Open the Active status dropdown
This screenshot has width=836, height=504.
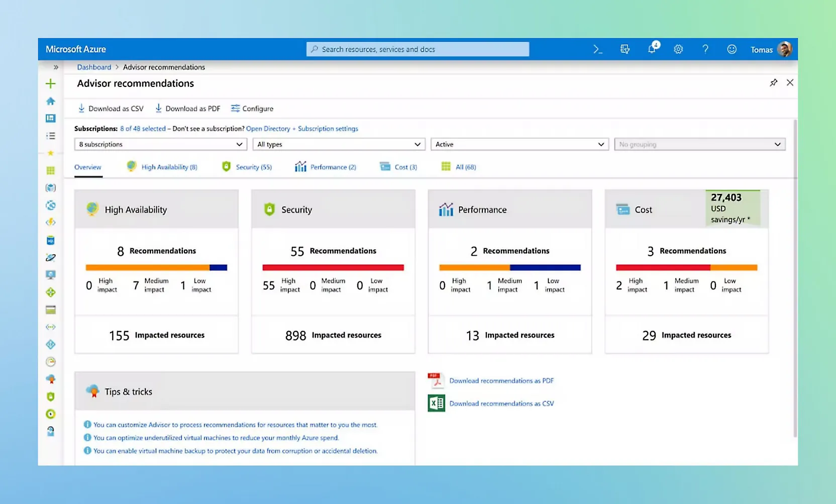tap(519, 144)
